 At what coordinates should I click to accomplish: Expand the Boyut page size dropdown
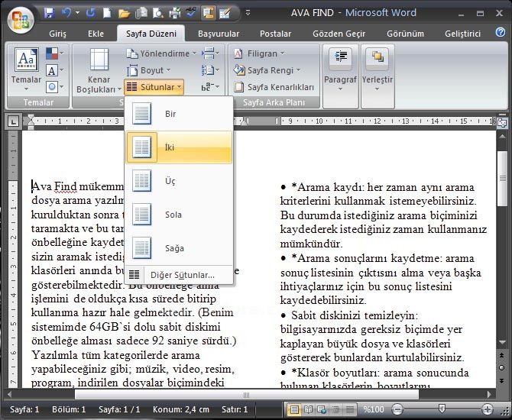(149, 70)
